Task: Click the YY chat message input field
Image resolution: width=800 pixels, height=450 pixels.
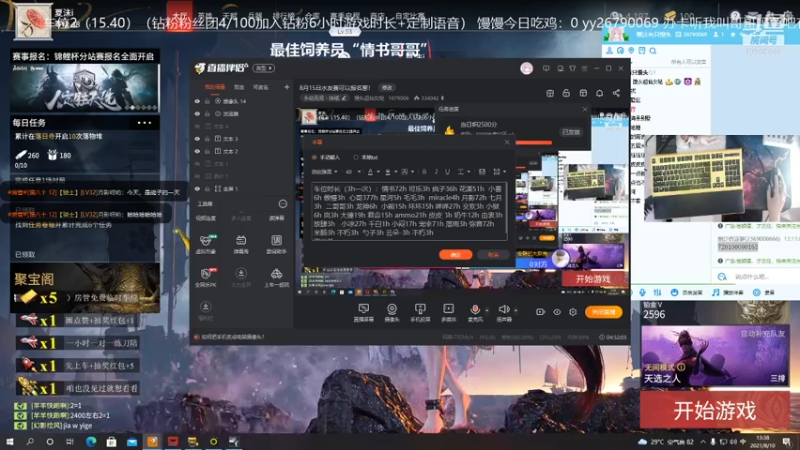Action: click(x=752, y=277)
